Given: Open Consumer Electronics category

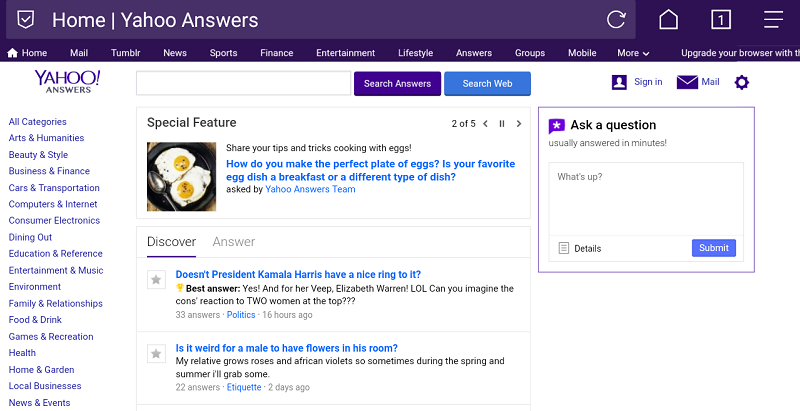Looking at the screenshot, I should [54, 220].
